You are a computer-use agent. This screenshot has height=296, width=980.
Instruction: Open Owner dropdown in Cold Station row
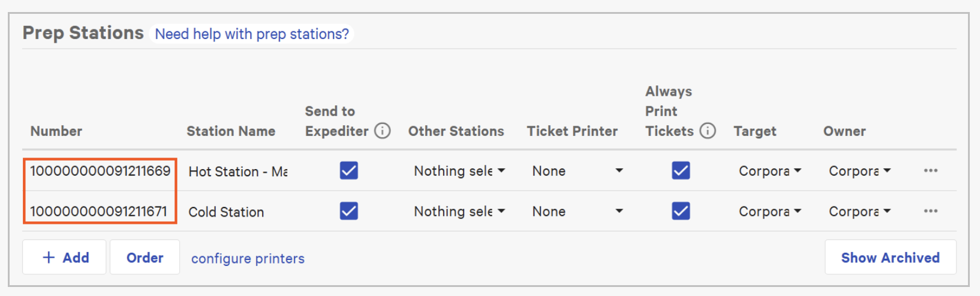pos(859,211)
